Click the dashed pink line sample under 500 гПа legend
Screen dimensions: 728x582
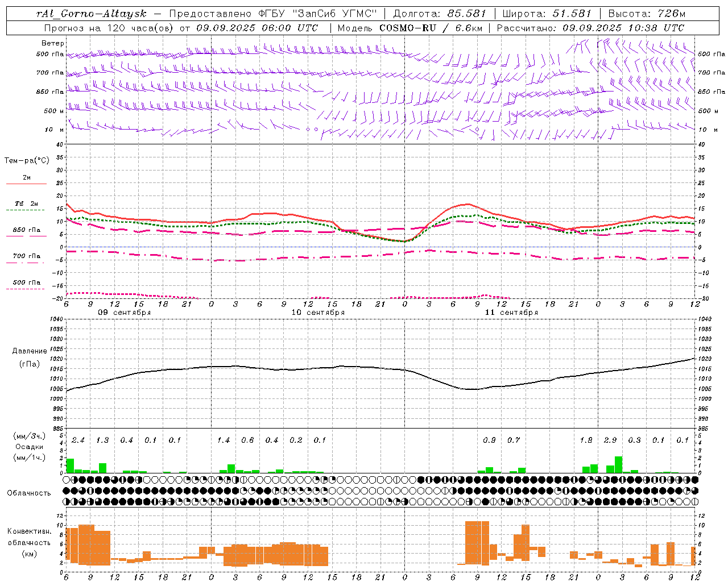click(26, 289)
